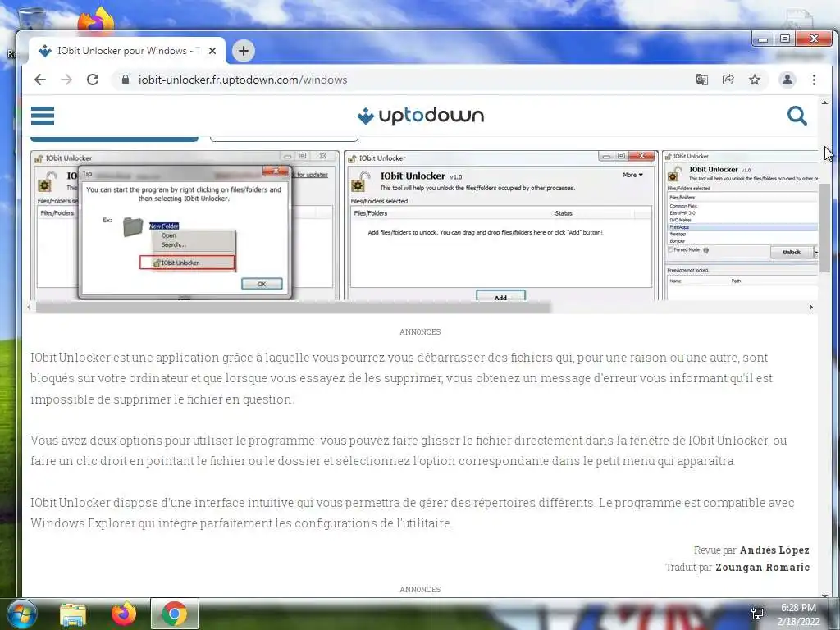Open the Google Translate page icon
840x630 pixels.
(702, 80)
